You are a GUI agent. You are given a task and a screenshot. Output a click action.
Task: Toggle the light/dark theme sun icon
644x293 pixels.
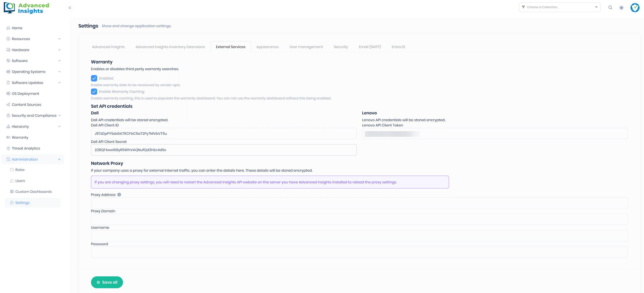621,8
